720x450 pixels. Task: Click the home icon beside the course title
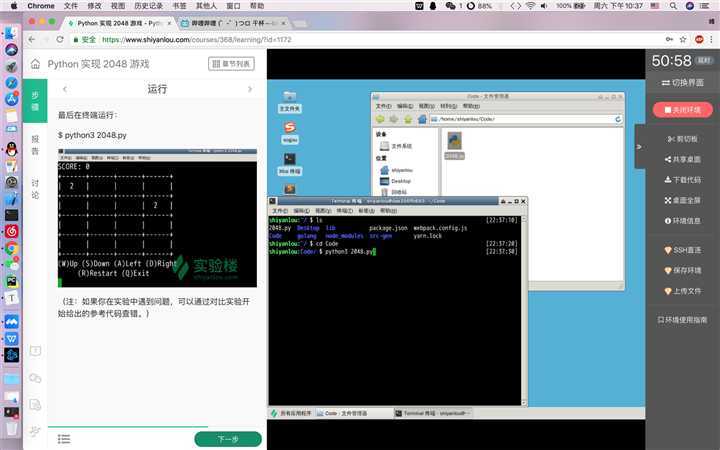pyautogui.click(x=35, y=64)
